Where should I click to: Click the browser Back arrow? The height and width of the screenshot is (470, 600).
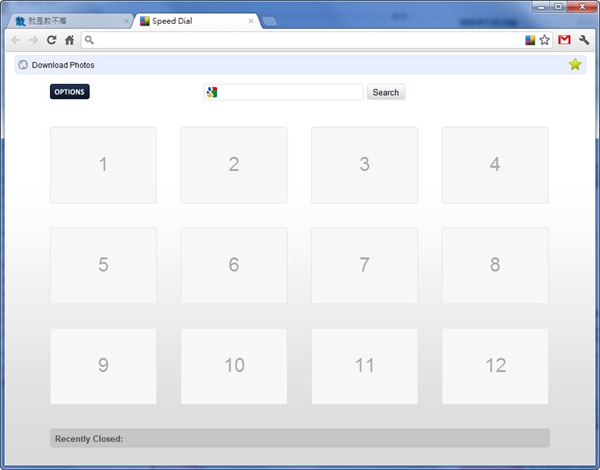[16, 40]
